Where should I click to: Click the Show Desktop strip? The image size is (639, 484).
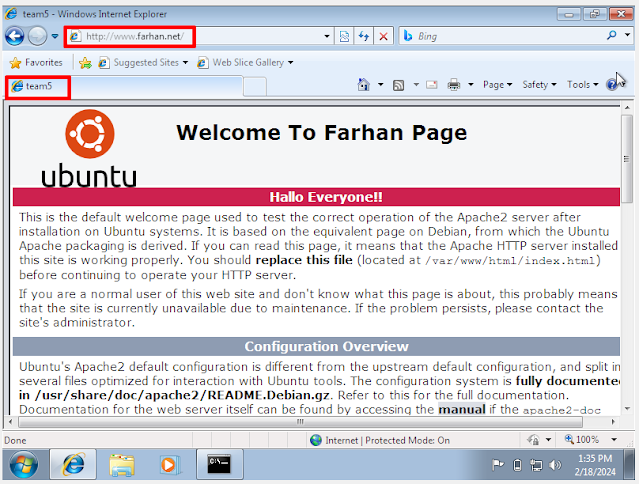[x=630, y=464]
